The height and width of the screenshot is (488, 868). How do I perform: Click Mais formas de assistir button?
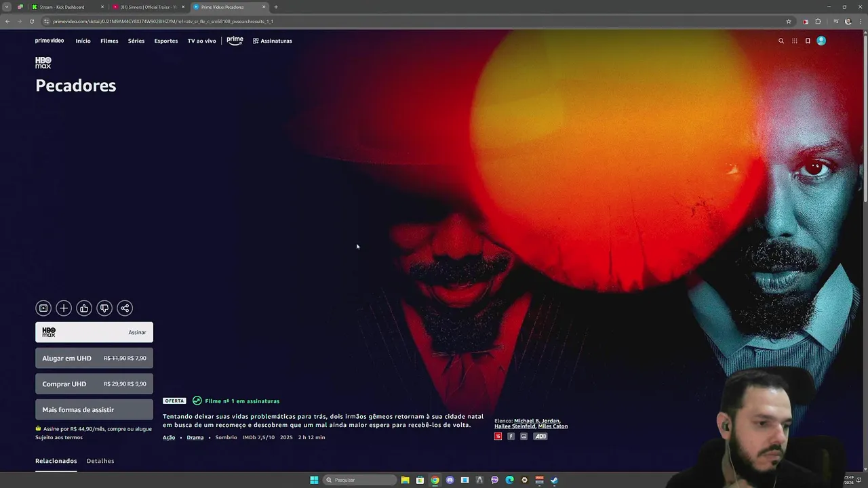point(94,409)
